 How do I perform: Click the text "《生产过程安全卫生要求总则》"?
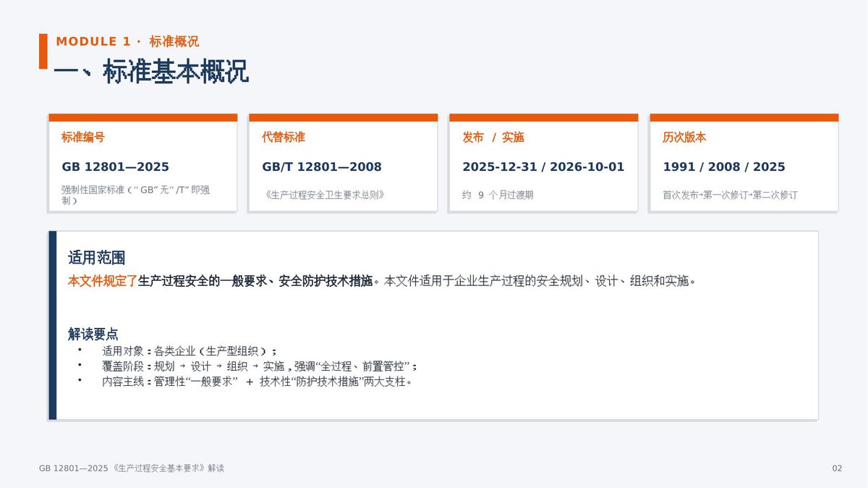pyautogui.click(x=323, y=195)
